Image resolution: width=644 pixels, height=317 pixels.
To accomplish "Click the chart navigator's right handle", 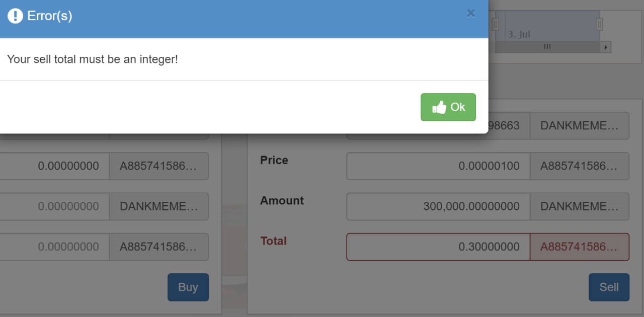I will pyautogui.click(x=599, y=24).
